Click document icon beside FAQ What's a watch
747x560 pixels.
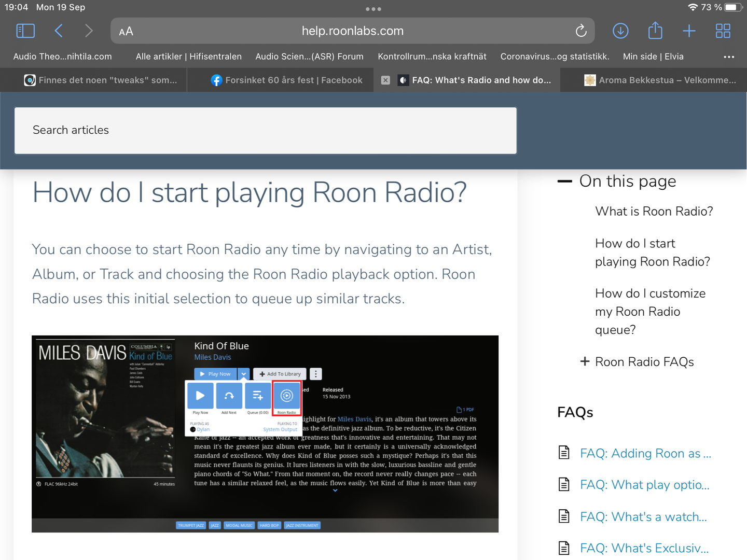tap(564, 516)
